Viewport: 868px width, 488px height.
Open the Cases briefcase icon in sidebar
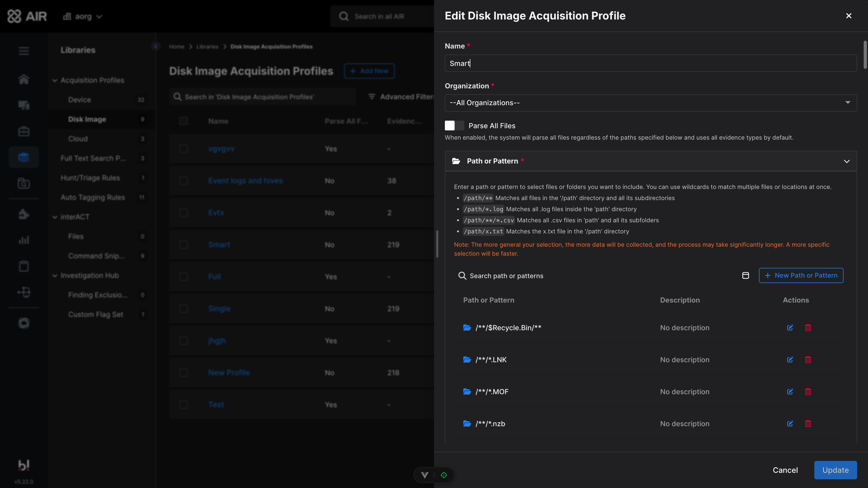click(24, 131)
